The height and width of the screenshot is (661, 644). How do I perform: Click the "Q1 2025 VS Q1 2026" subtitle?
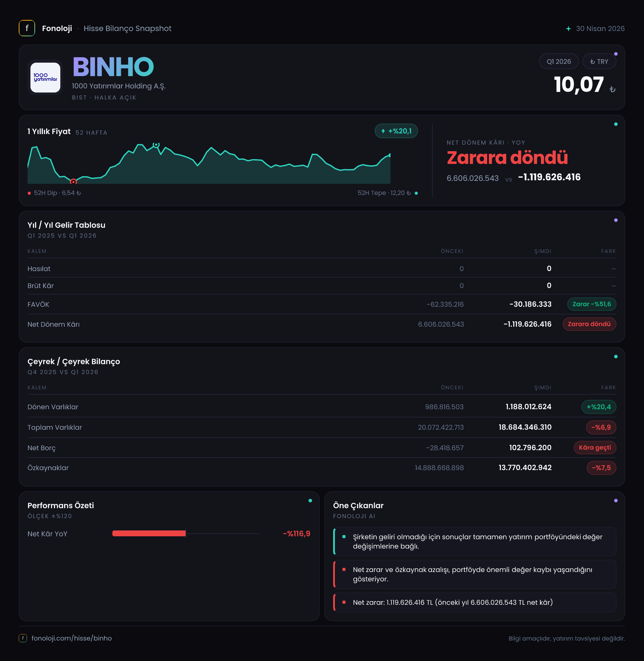62,236
